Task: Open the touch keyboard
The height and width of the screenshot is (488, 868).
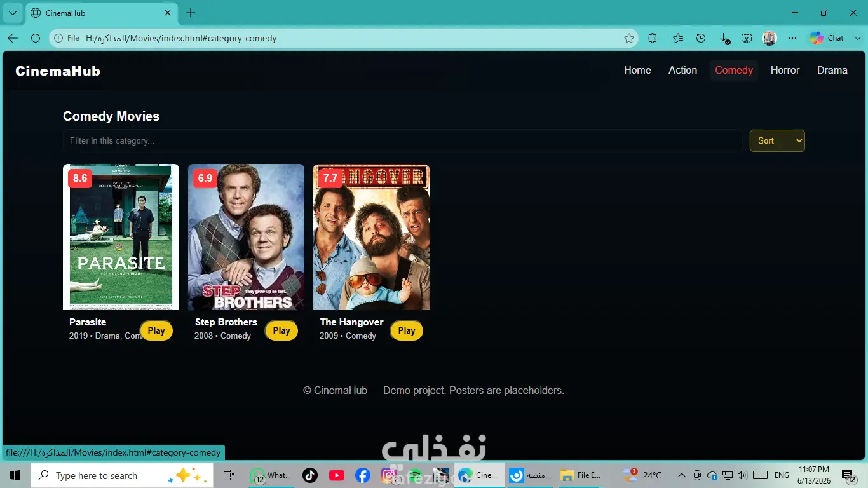Action: tap(760, 475)
